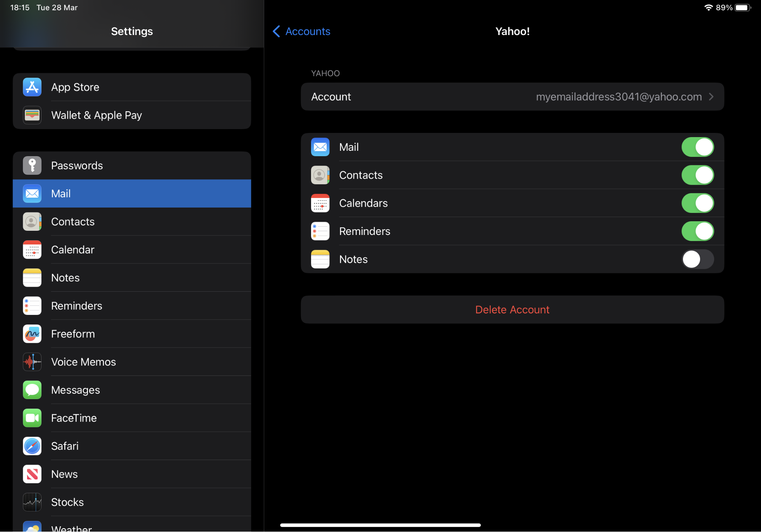Tap the Reminders icon in sidebar
This screenshot has width=761, height=532.
[32, 306]
